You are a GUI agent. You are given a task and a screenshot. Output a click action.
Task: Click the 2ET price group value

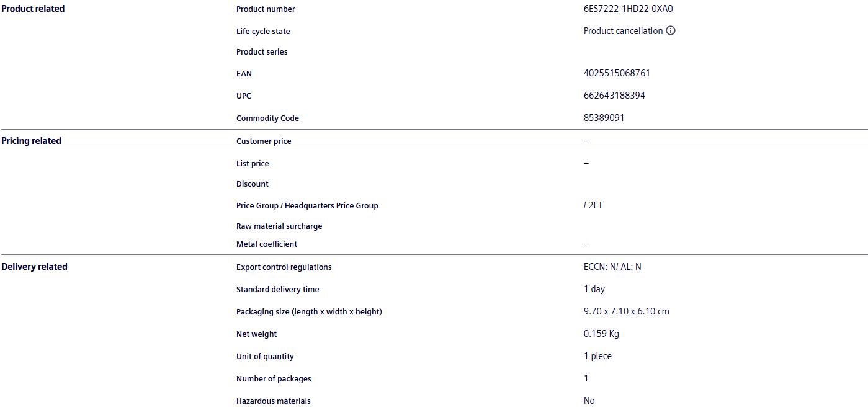pyautogui.click(x=594, y=205)
